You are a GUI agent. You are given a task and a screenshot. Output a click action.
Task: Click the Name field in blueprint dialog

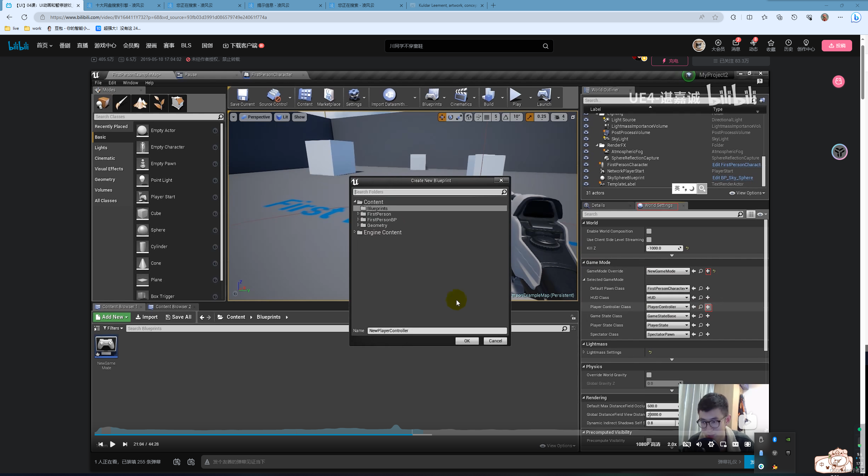pyautogui.click(x=437, y=331)
